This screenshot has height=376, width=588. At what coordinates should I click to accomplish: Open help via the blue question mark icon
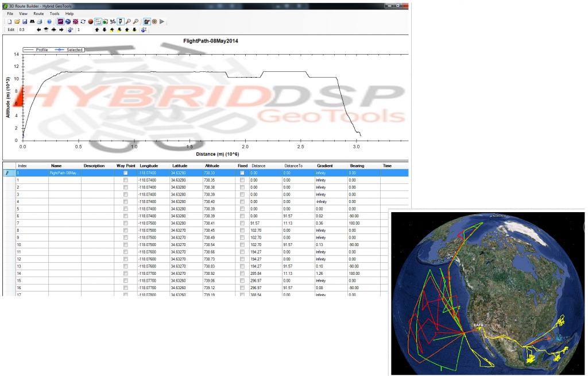(49, 22)
